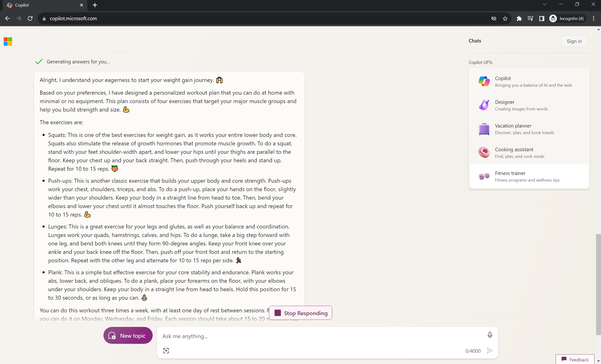Image resolution: width=601 pixels, height=364 pixels.
Task: Click the third-party cookies blocked eye icon
Action: coord(494,19)
